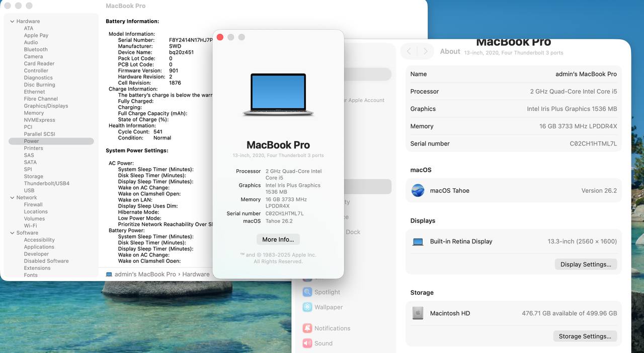Collapse the Network section in System Information
Image resolution: width=644 pixels, height=353 pixels.
(12, 197)
